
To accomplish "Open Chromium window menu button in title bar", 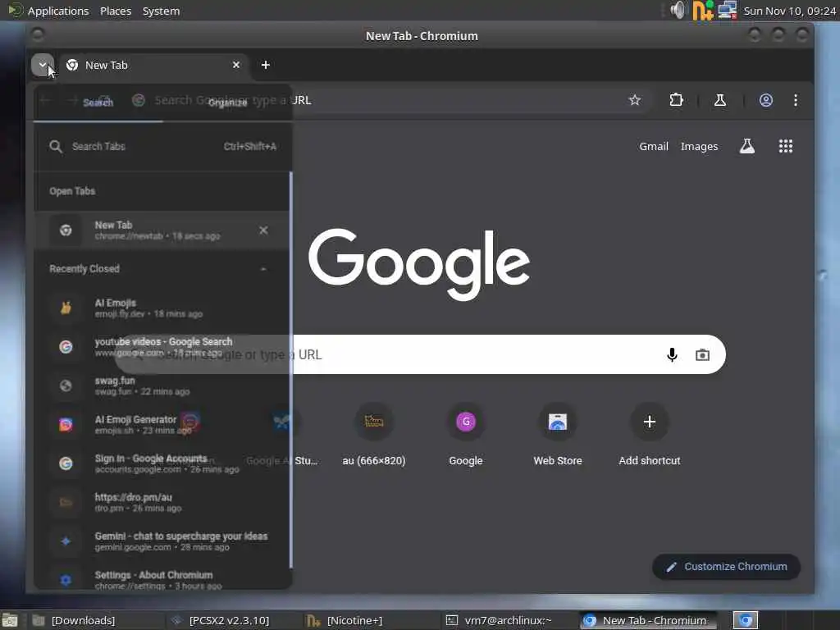I will pos(38,35).
